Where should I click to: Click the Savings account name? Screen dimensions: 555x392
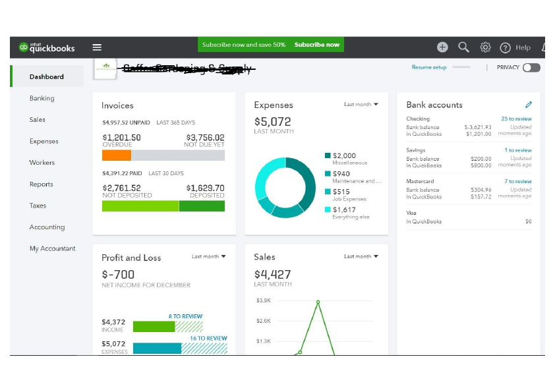[415, 150]
